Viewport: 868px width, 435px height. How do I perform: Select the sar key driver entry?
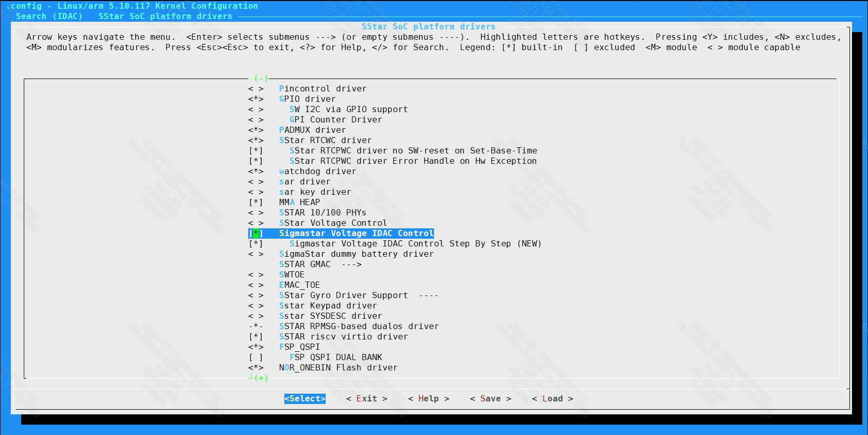(x=315, y=192)
